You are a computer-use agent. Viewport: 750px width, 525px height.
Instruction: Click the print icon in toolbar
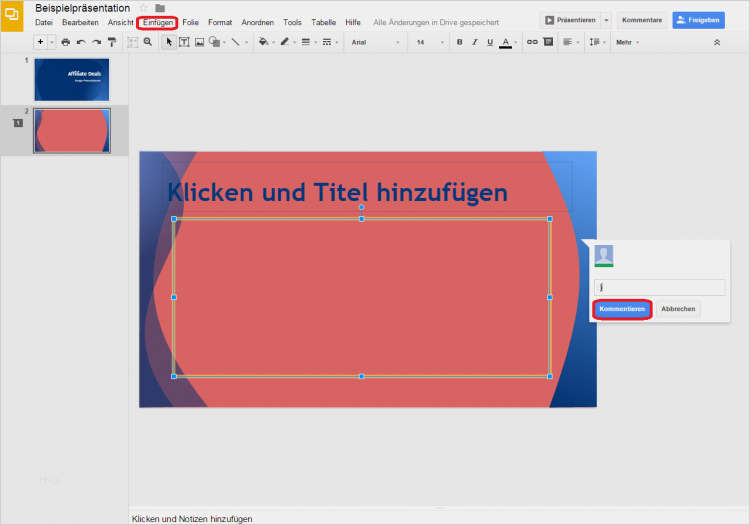coord(66,42)
